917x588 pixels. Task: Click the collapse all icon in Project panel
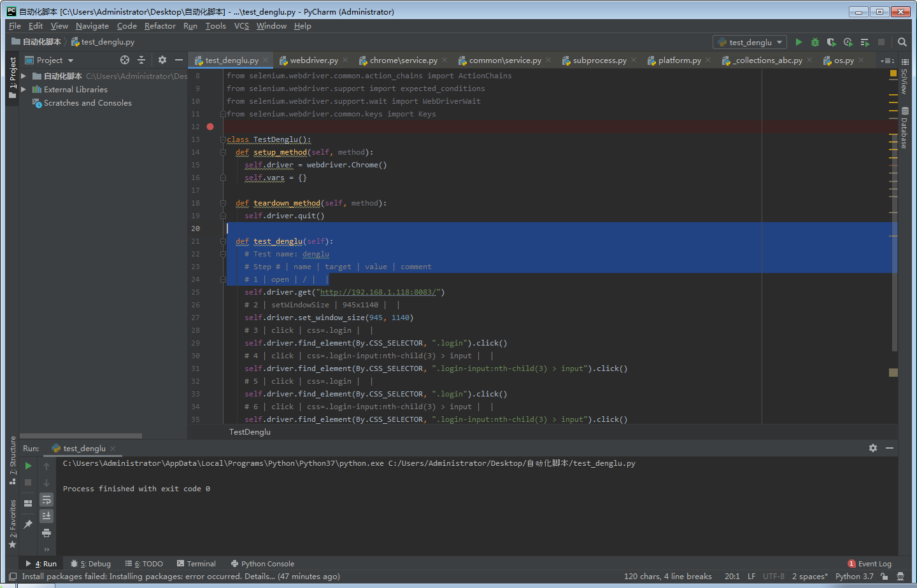141,60
